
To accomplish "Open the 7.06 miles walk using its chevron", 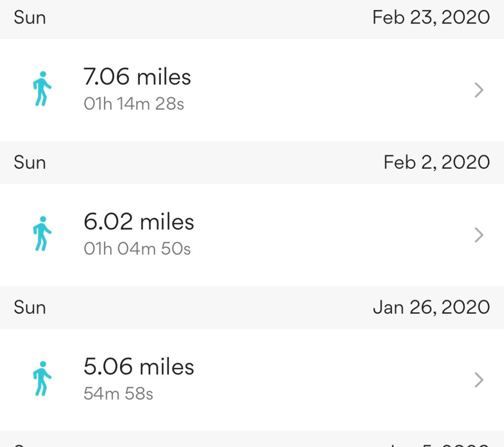I will [x=478, y=90].
